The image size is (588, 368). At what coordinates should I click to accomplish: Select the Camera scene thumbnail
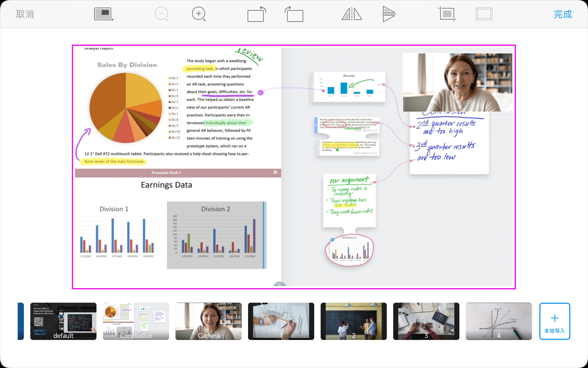tap(209, 321)
